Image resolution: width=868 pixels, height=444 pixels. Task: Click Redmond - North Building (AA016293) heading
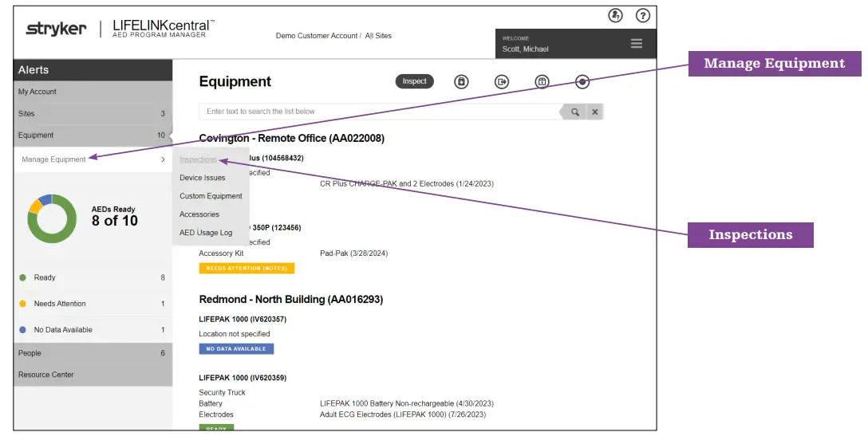(x=291, y=299)
